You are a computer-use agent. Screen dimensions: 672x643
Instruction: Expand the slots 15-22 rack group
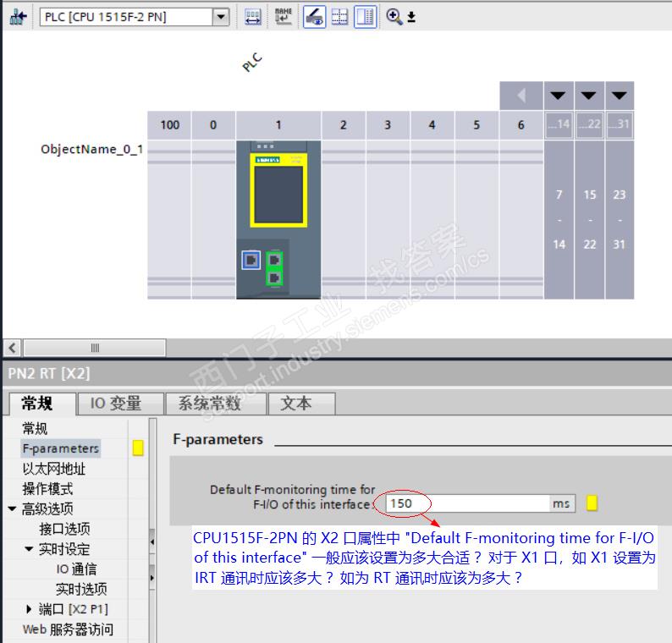[x=589, y=95]
